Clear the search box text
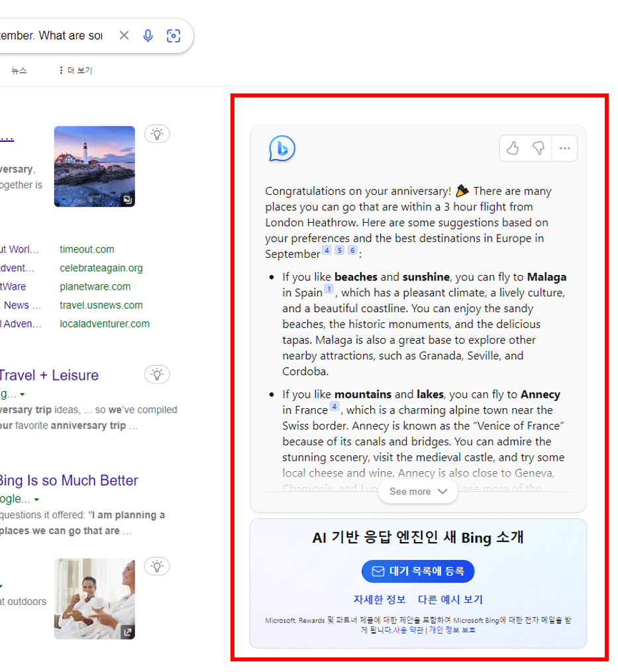618x672 pixels. 125,36
